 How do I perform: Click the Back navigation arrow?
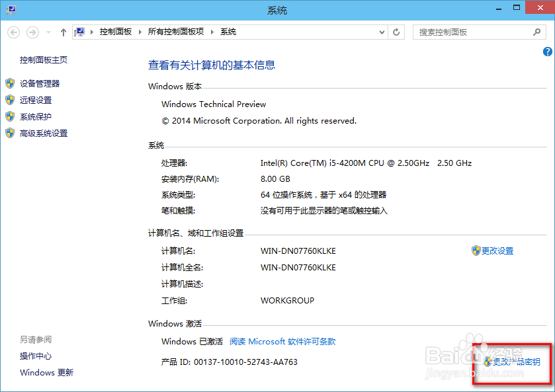coord(13,31)
